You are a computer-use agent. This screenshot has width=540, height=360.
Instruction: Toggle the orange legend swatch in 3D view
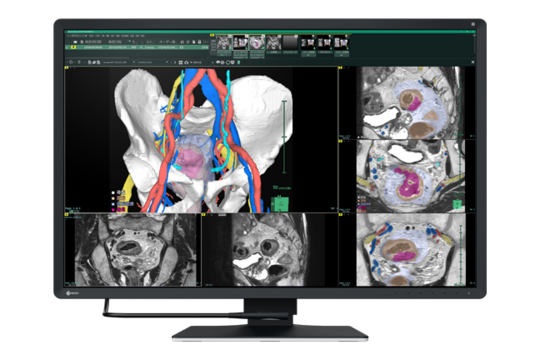[113, 198]
